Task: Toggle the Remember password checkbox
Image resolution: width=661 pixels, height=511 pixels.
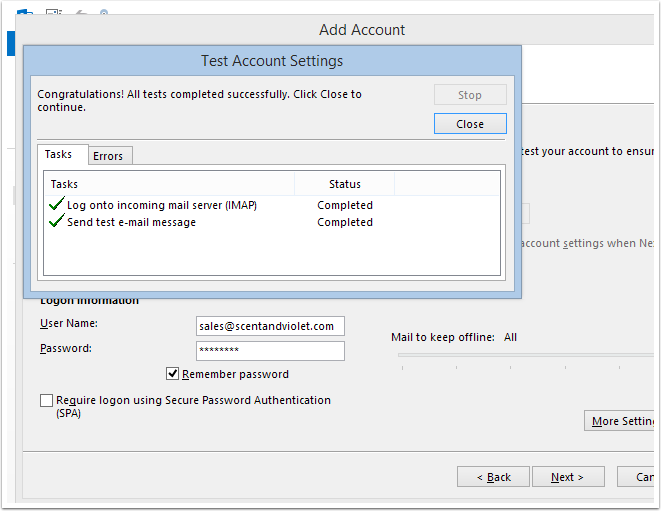Action: coord(173,374)
